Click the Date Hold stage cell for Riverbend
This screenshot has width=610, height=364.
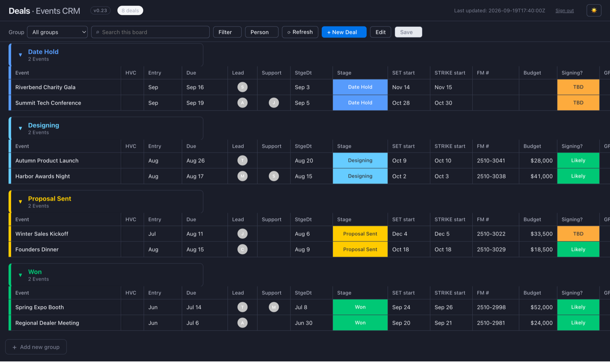[x=360, y=87]
